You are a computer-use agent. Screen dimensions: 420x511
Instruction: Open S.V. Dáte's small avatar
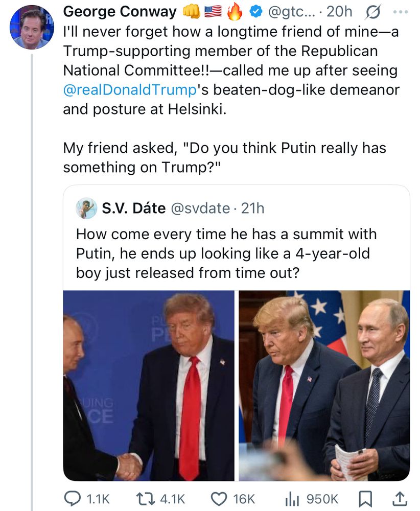coord(86,208)
